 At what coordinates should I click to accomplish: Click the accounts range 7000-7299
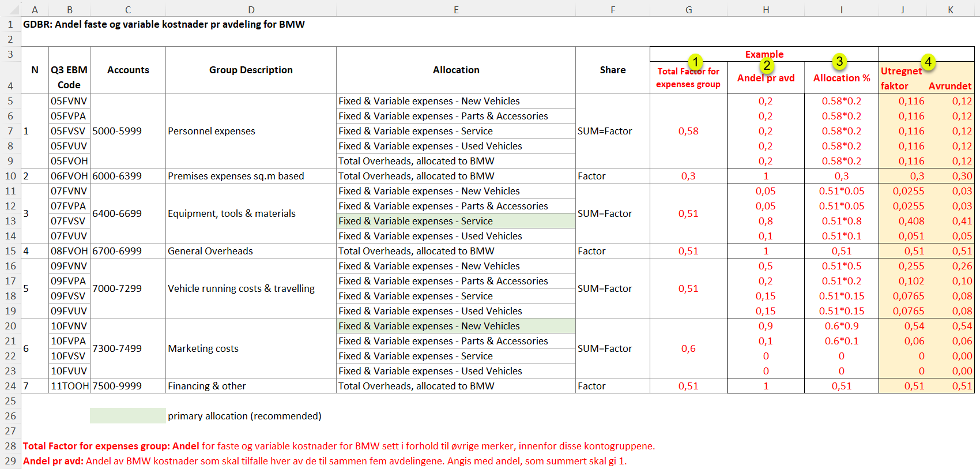pyautogui.click(x=128, y=288)
